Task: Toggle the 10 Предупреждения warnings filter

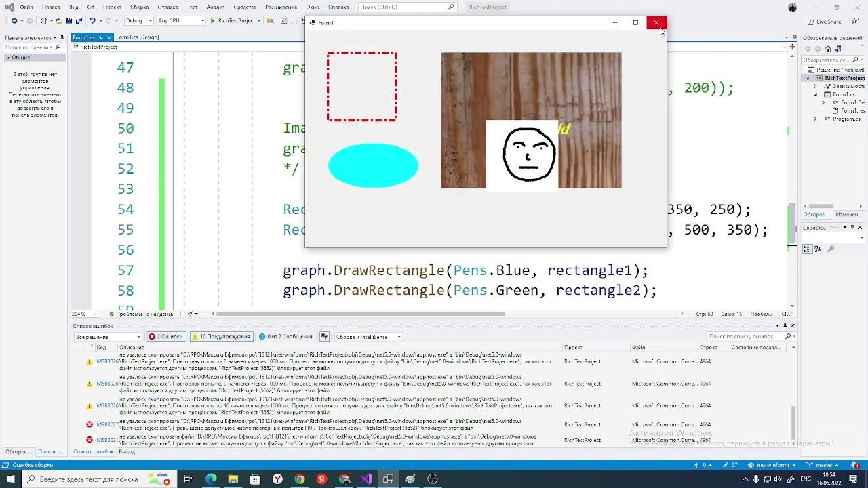Action: (222, 337)
